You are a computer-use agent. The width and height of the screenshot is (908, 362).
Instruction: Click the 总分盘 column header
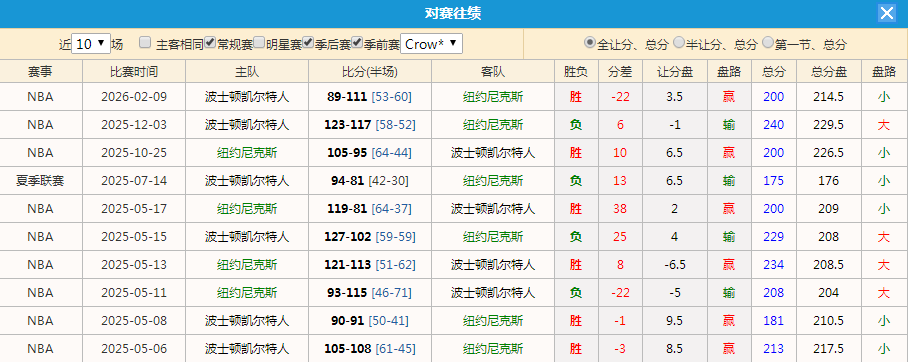(829, 71)
